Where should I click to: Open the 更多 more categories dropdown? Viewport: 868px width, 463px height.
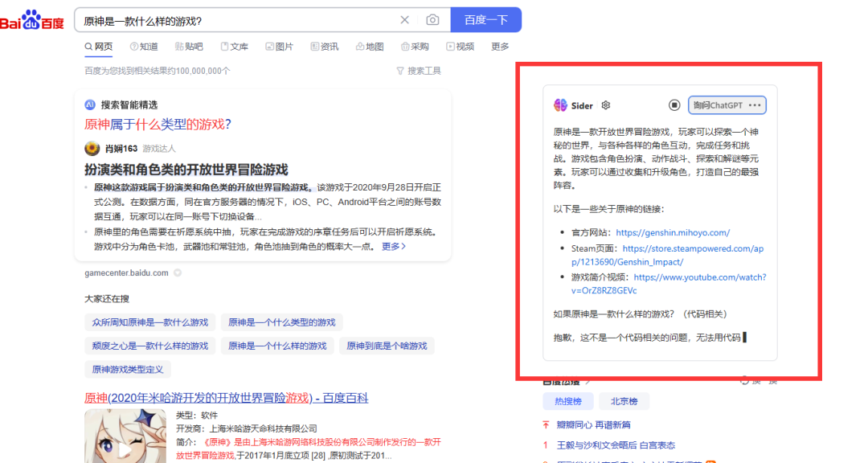(500, 47)
